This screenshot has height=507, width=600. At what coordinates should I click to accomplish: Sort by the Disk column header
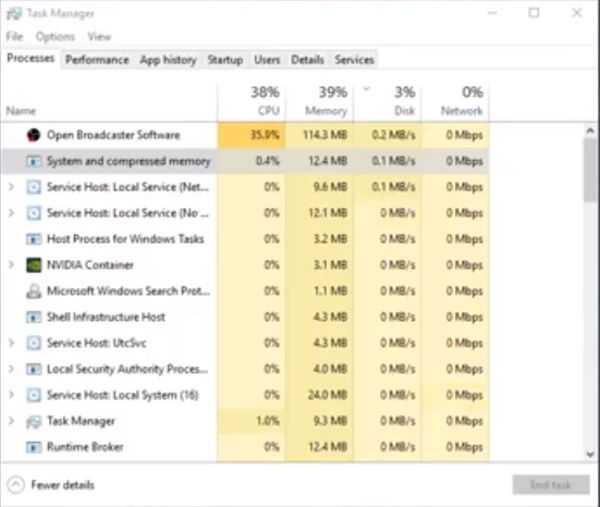click(x=387, y=101)
